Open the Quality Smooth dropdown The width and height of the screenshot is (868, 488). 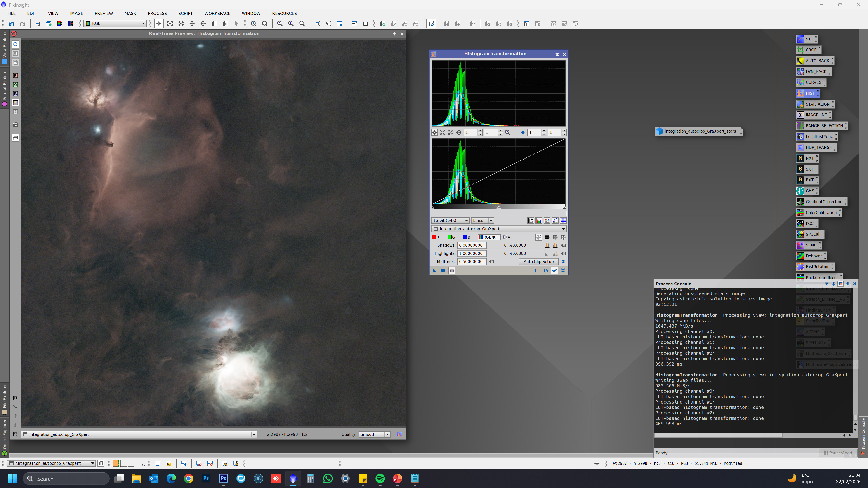(374, 434)
